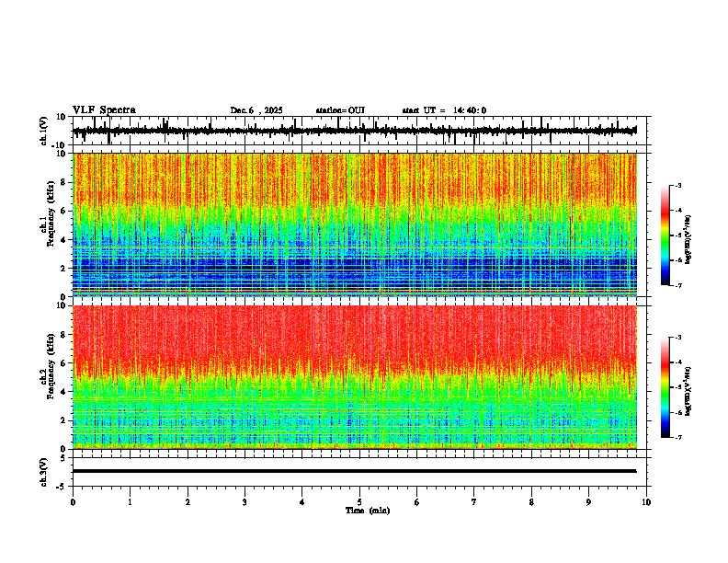Click the "ch.1(V)" vertical axis label
728x563 pixels.
click(44, 131)
